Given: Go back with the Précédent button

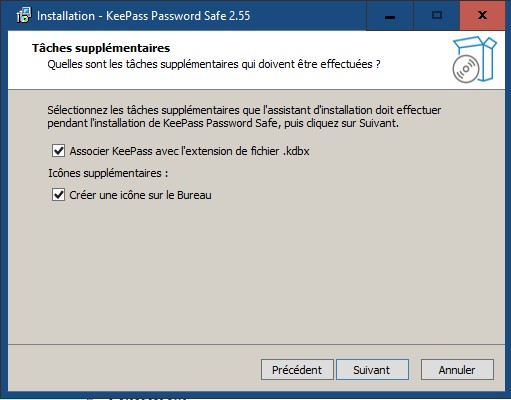Looking at the screenshot, I should tap(297, 369).
